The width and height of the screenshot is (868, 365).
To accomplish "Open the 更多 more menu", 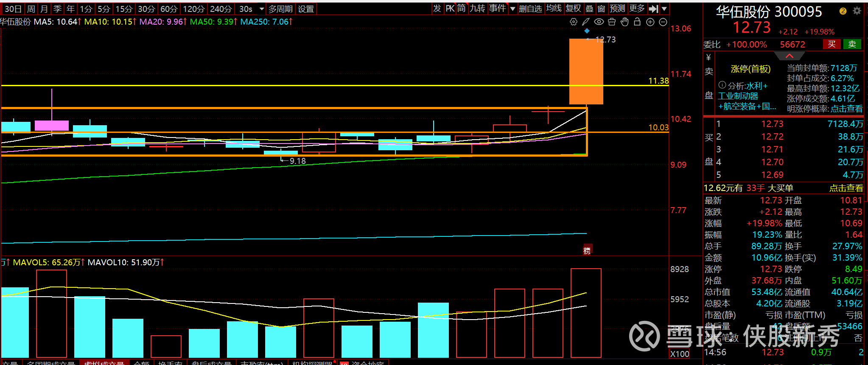I will pyautogui.click(x=637, y=8).
